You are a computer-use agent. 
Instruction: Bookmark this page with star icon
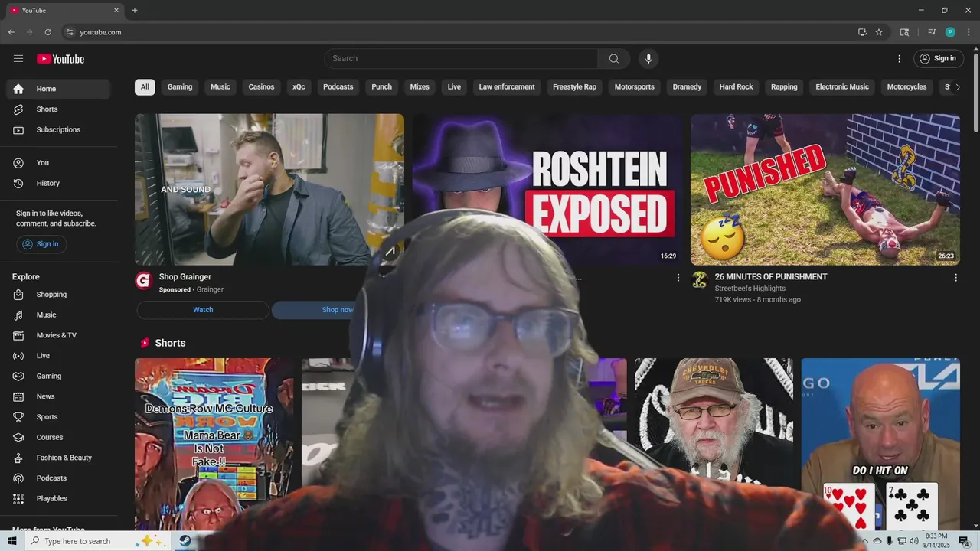tap(879, 32)
